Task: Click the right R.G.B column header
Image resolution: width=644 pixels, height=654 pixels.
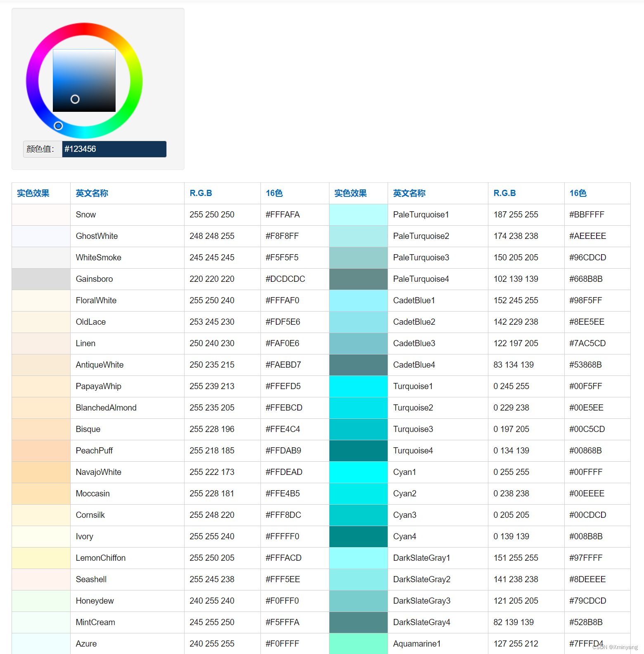Action: [x=504, y=193]
